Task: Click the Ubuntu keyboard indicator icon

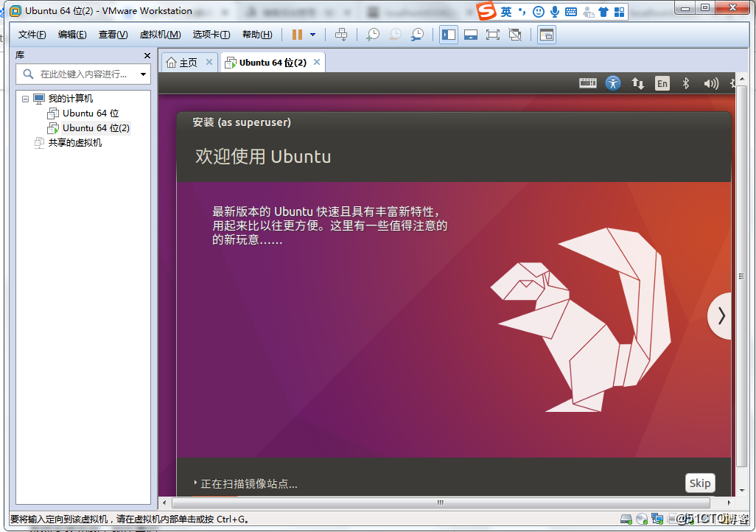Action: tap(588, 83)
